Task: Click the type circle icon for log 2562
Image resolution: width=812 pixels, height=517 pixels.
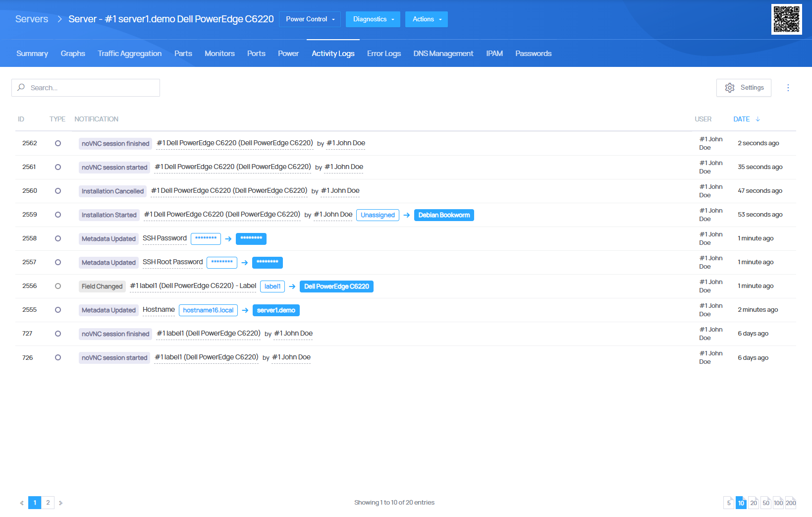Action: tap(58, 143)
